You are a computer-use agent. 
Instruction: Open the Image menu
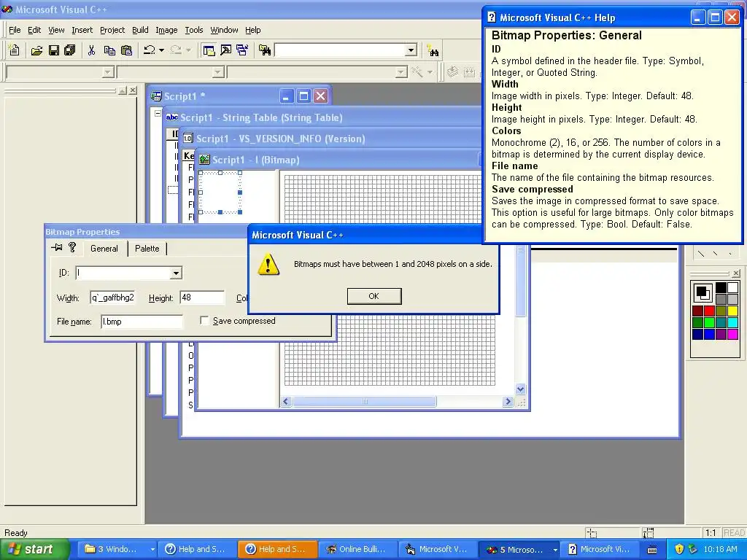[x=166, y=30]
